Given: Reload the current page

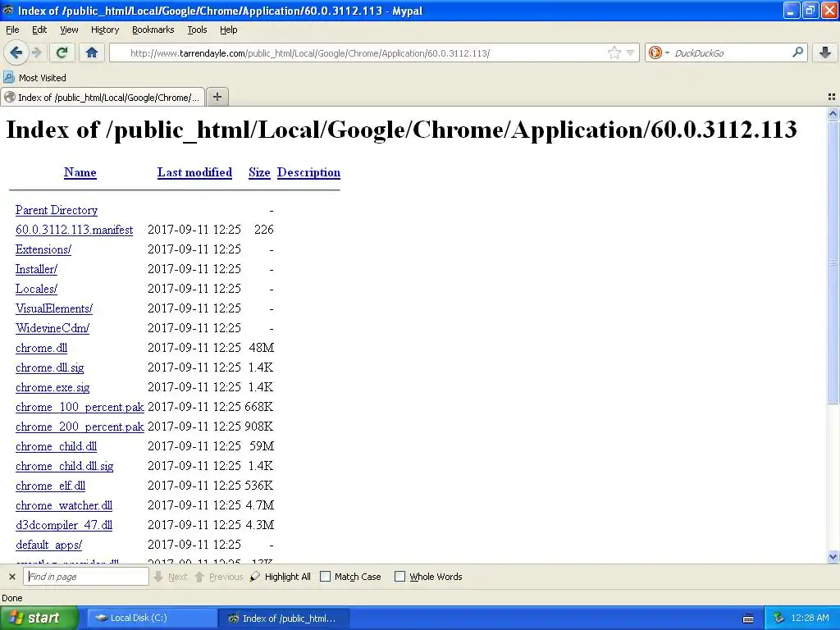Looking at the screenshot, I should coord(62,52).
